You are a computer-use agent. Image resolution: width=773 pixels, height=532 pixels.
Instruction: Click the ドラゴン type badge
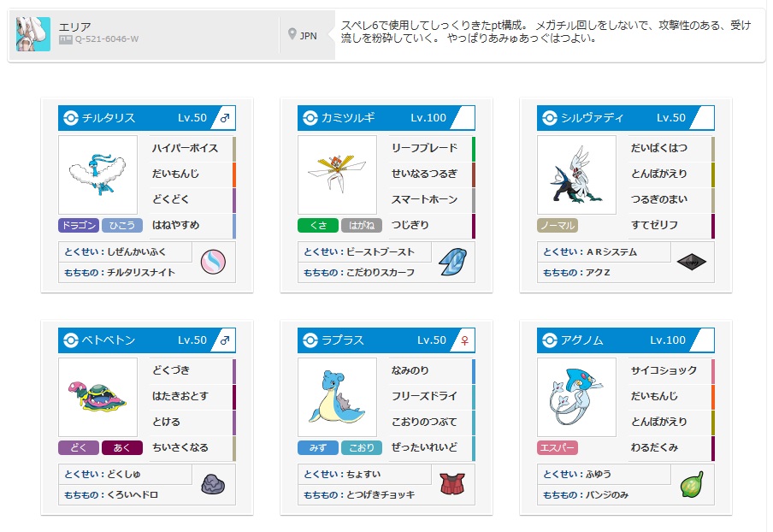[79, 225]
